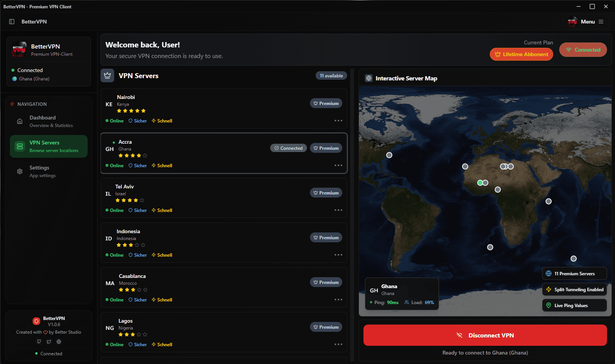Click the green Ghana map marker
This screenshot has width=615, height=364.
coord(480,183)
